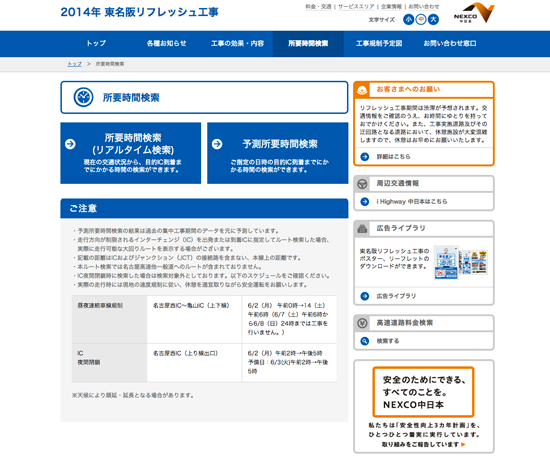Open the 安全のためにできる NEXCO中日本 banner
The height and width of the screenshot is (457, 550).
click(x=424, y=406)
